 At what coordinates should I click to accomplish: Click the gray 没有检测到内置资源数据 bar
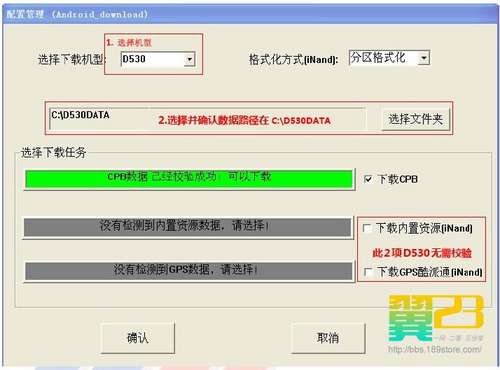click(x=188, y=227)
